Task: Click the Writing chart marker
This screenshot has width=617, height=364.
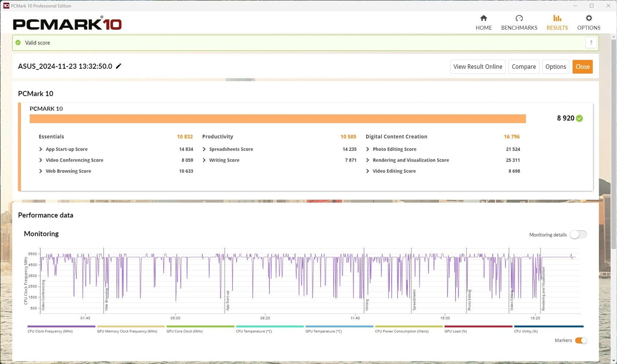Action: pos(367,305)
